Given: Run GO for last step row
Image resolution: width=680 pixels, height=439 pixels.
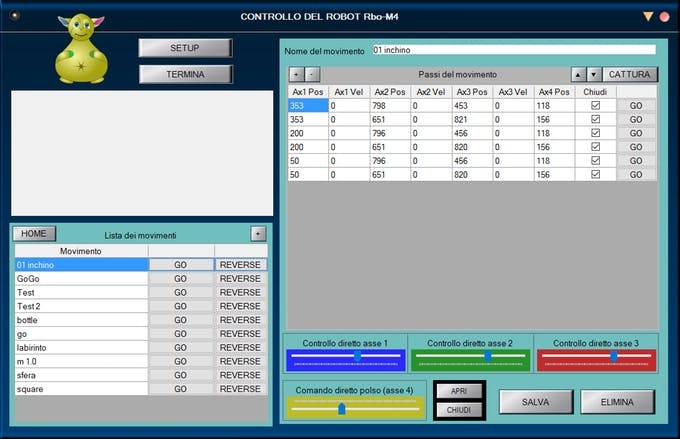Looking at the screenshot, I should tap(636, 175).
